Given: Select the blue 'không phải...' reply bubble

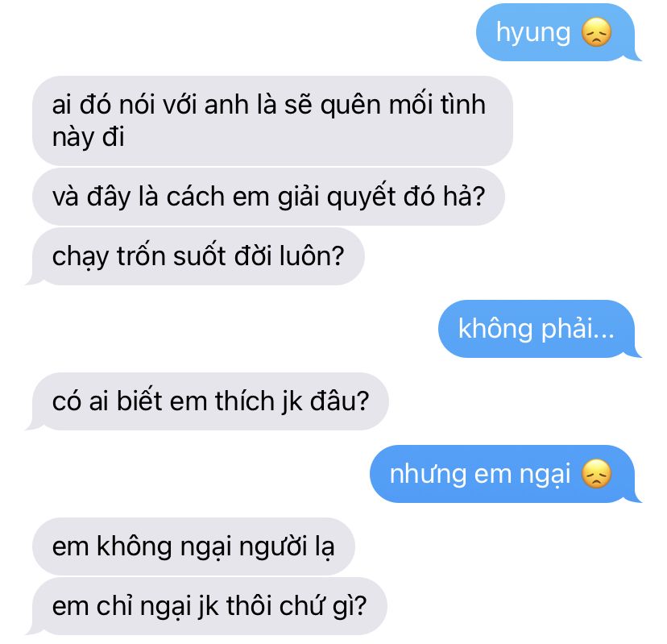Looking at the screenshot, I should pyautogui.click(x=539, y=329).
